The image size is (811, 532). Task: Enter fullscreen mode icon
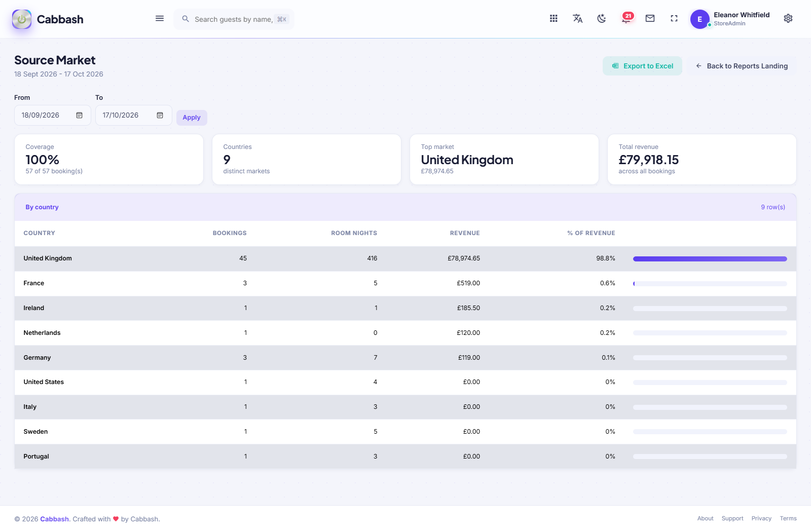[674, 18]
